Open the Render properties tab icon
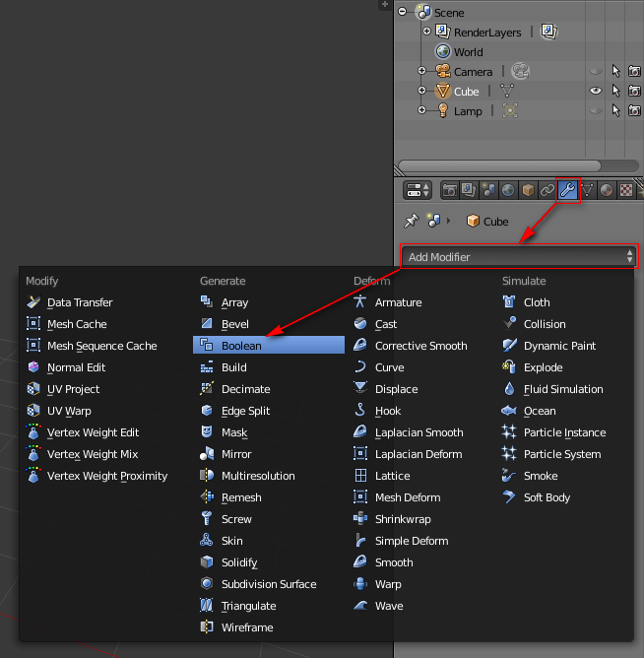 tap(449, 190)
